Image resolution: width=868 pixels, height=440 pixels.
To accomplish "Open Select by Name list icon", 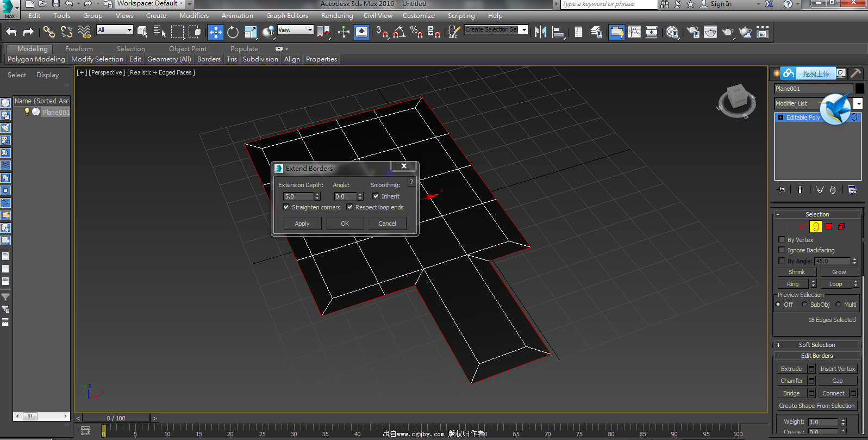I will pos(159,32).
